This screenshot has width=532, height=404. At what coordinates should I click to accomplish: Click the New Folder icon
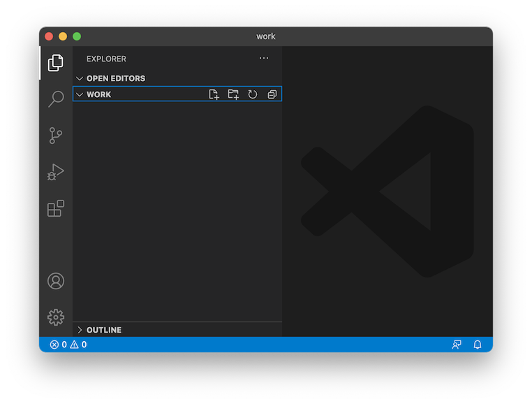(233, 94)
